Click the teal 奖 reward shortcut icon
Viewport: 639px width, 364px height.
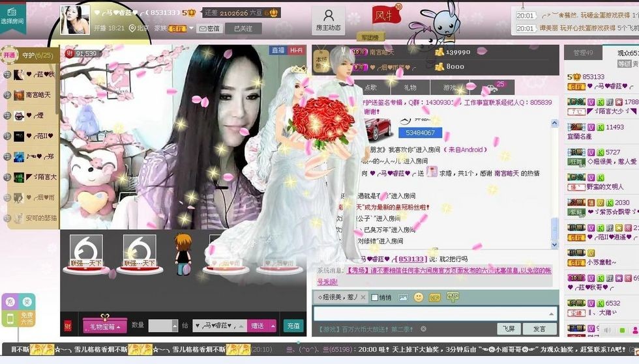(27, 302)
